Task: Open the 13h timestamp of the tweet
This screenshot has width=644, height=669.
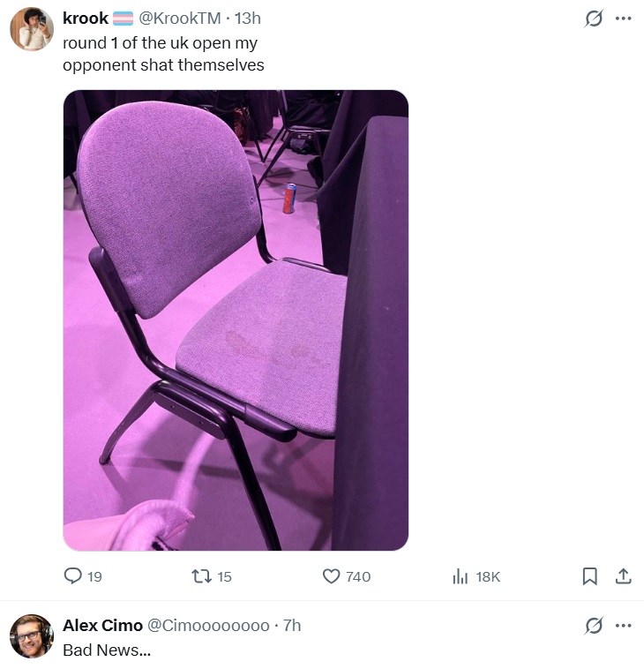Action: tap(247, 19)
